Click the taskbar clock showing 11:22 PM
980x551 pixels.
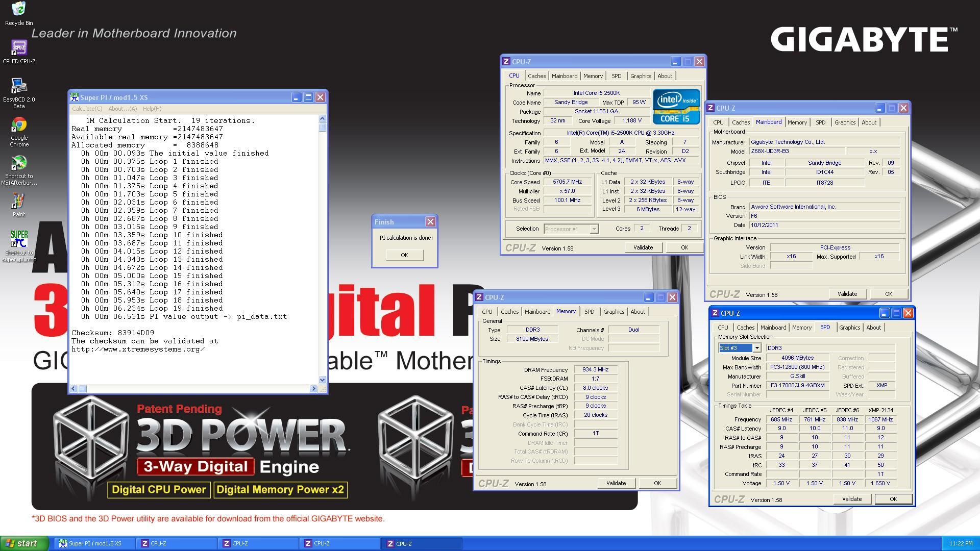click(x=961, y=544)
